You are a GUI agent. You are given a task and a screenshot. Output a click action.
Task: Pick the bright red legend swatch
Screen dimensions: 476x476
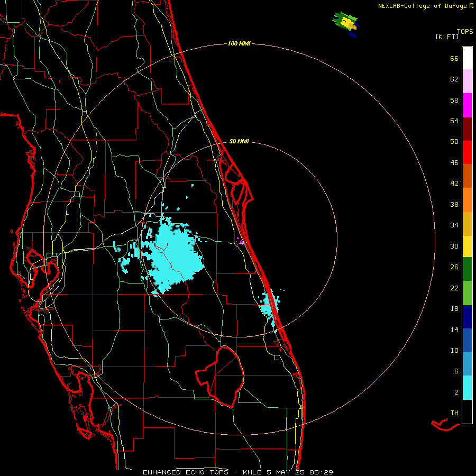(467, 153)
